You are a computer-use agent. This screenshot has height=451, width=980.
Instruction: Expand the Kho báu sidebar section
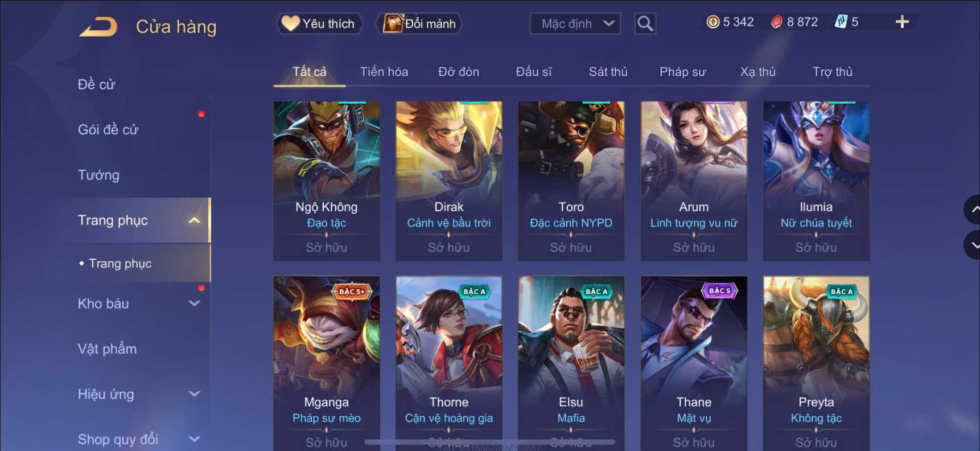pyautogui.click(x=194, y=304)
